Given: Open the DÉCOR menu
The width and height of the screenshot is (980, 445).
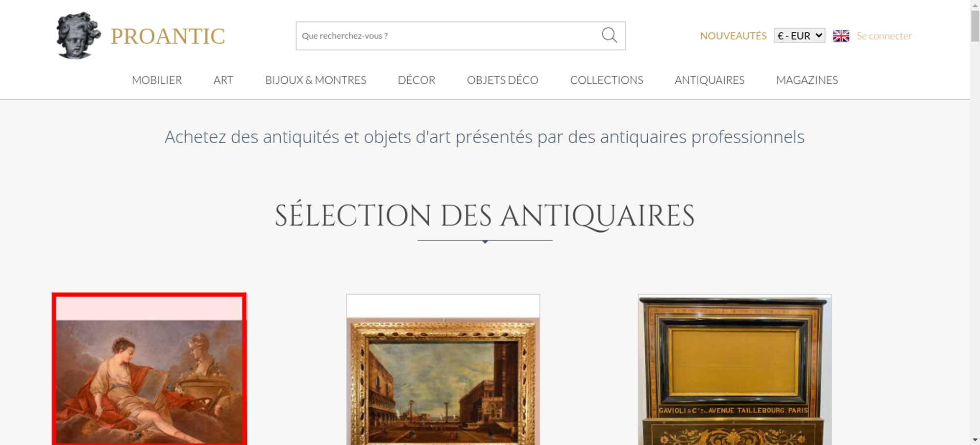Looking at the screenshot, I should (416, 80).
